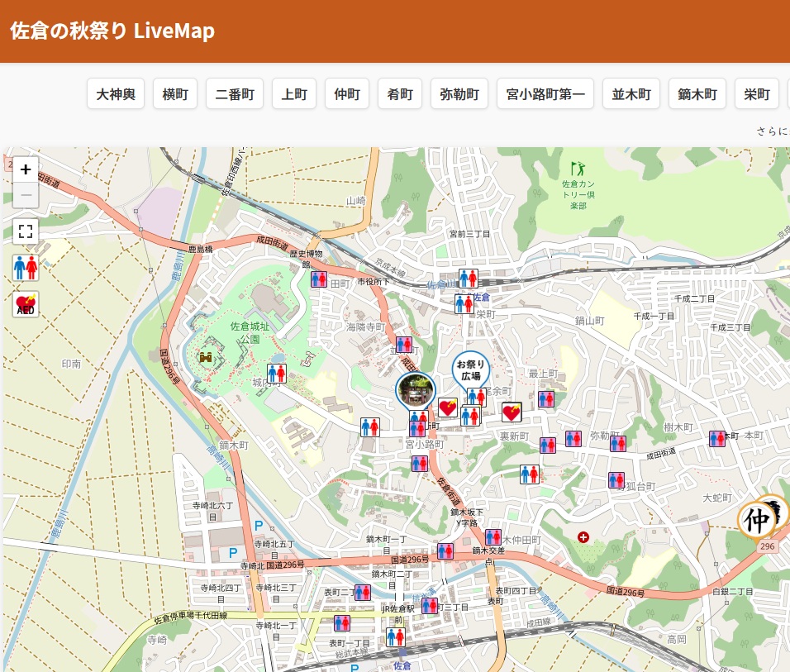Click the 鏑木町 button
The image size is (790, 672).
[x=697, y=94]
